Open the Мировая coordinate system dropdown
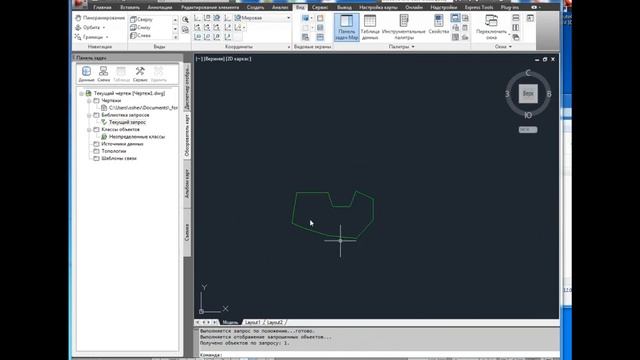Screen dimensions: 640x360 [x=262, y=18]
